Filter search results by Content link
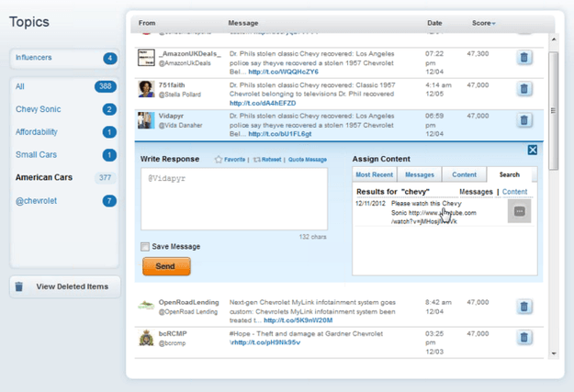 (x=514, y=192)
